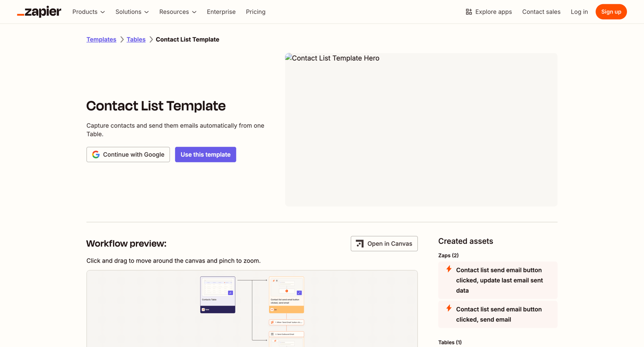
Task: Click the Canvas icon in Open in Canvas
Action: (360, 243)
